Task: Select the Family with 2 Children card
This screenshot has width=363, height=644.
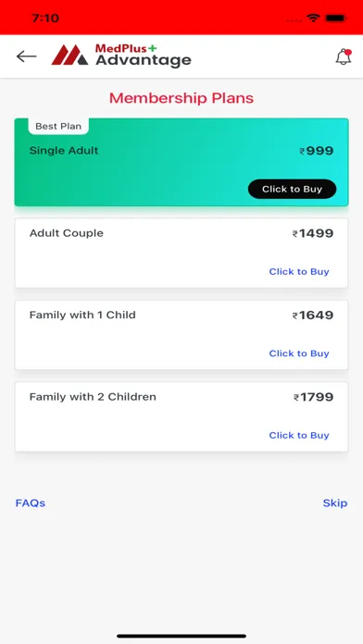Action: tap(181, 417)
